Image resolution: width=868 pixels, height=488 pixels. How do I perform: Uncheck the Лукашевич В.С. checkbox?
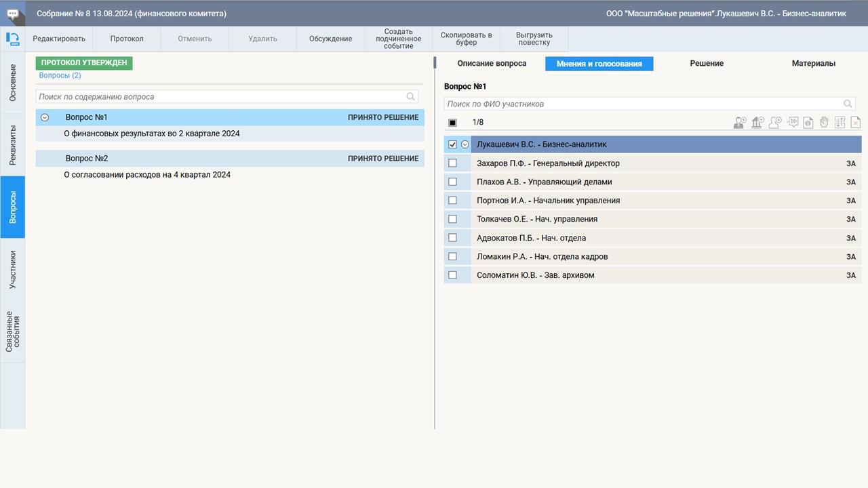pos(453,144)
